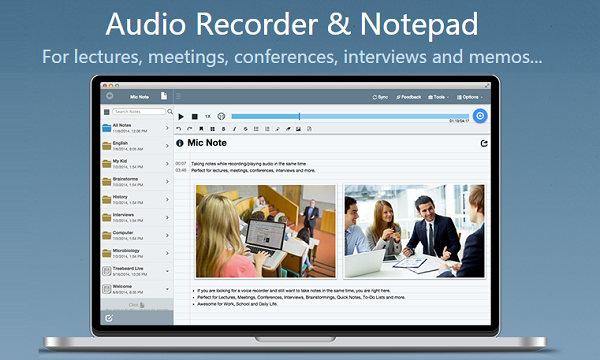Viewport: 600px width, 360px height.
Task: Open the Microbiology folder
Action: click(x=137, y=253)
